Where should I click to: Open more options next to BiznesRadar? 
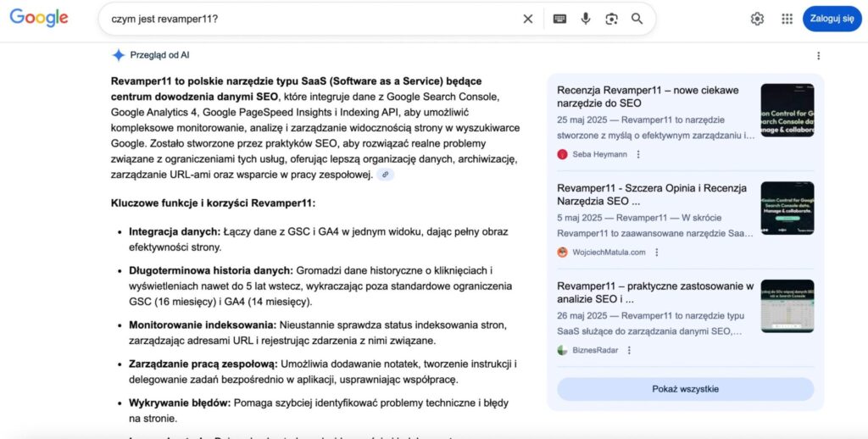[x=630, y=350]
